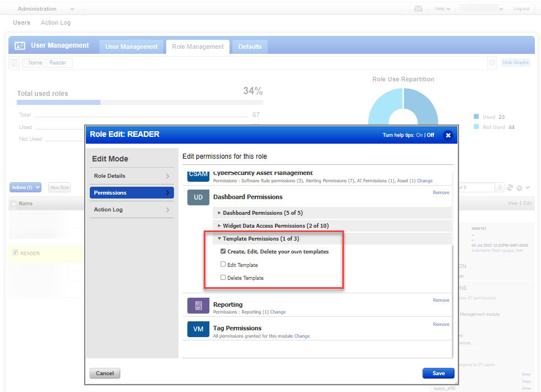Screen dimensions: 541x392
Task: Open the Action Log section in Edit Mode
Action: coord(131,210)
